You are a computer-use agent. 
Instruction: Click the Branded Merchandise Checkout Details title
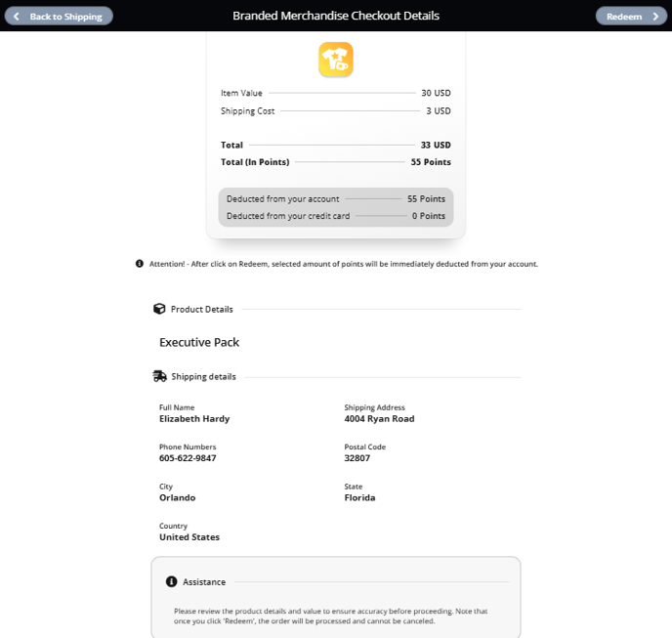(x=336, y=16)
